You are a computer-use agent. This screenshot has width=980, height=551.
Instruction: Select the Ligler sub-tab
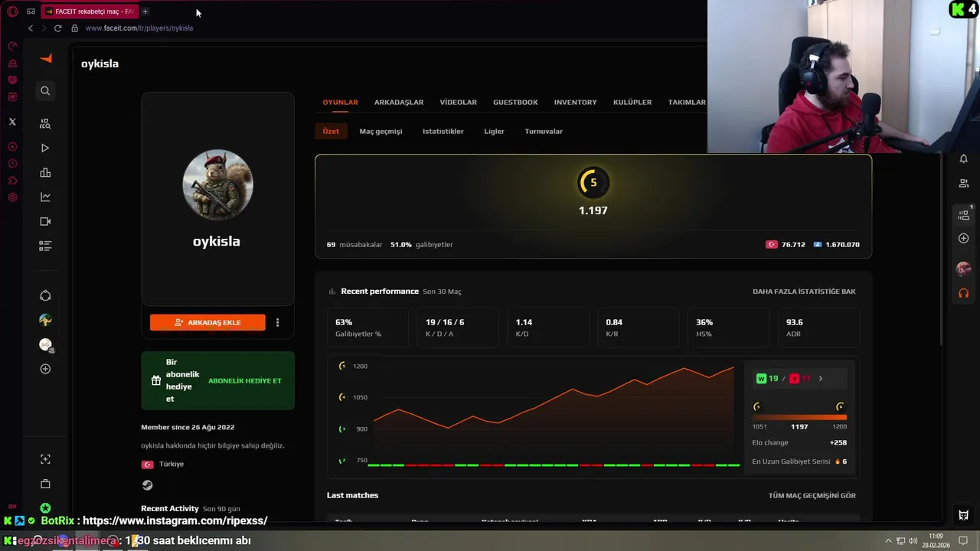pos(494,131)
